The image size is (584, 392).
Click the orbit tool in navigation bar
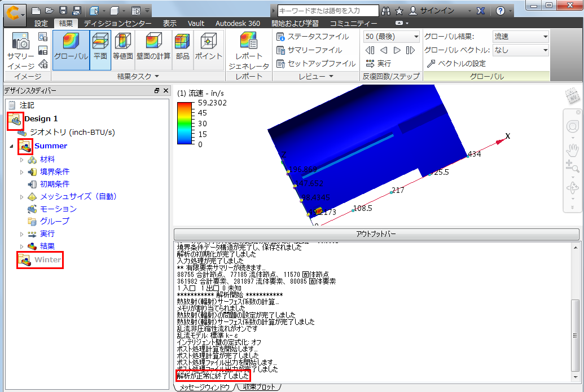573,188
